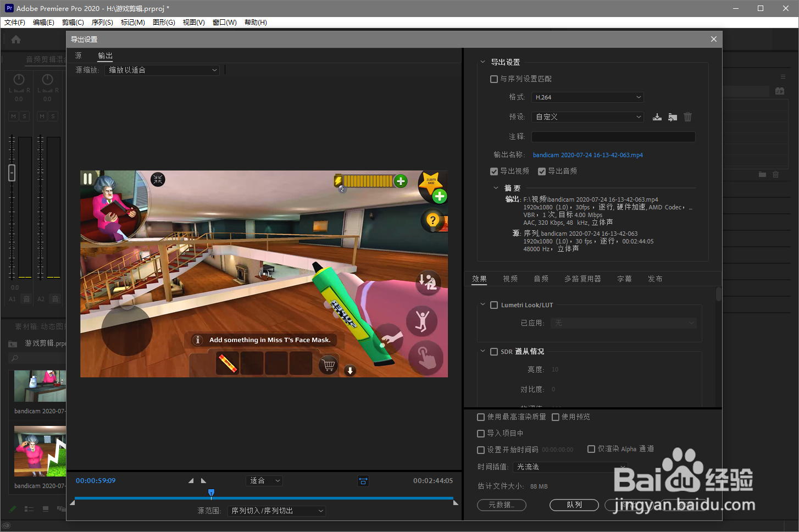
Task: Open the 适合 zoom level dropdown
Action: (x=264, y=481)
